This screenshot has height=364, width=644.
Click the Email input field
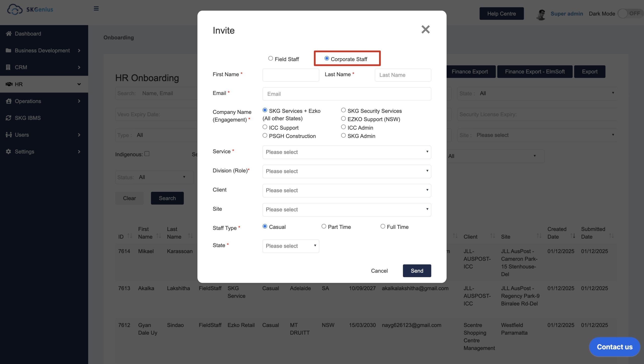346,94
